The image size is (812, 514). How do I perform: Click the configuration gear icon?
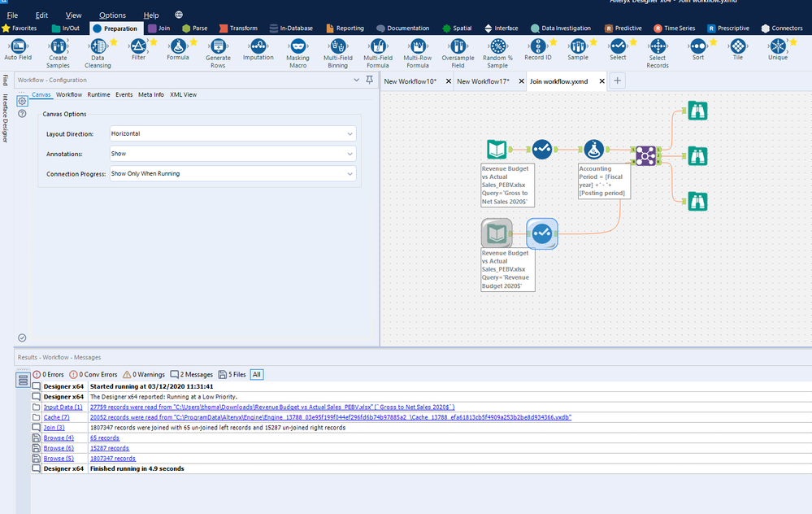22,101
